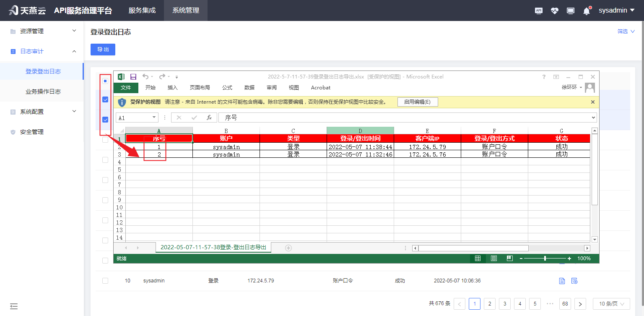Check the checkbox next to the sysadmin row
This screenshot has width=644, height=316.
tap(105, 281)
